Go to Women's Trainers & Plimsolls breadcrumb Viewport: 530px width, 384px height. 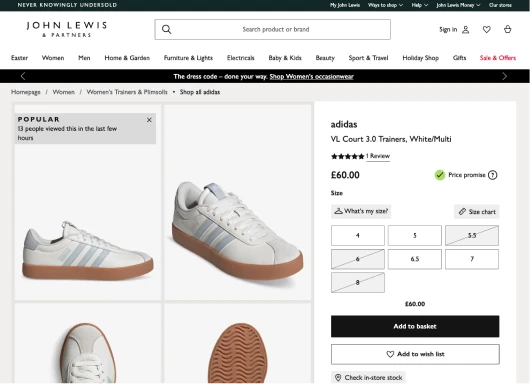pos(127,92)
